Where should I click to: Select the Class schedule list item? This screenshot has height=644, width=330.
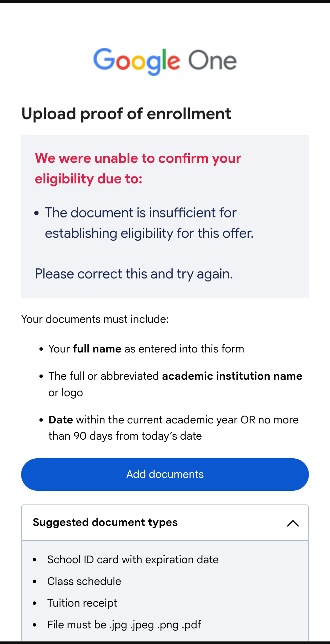(84, 581)
